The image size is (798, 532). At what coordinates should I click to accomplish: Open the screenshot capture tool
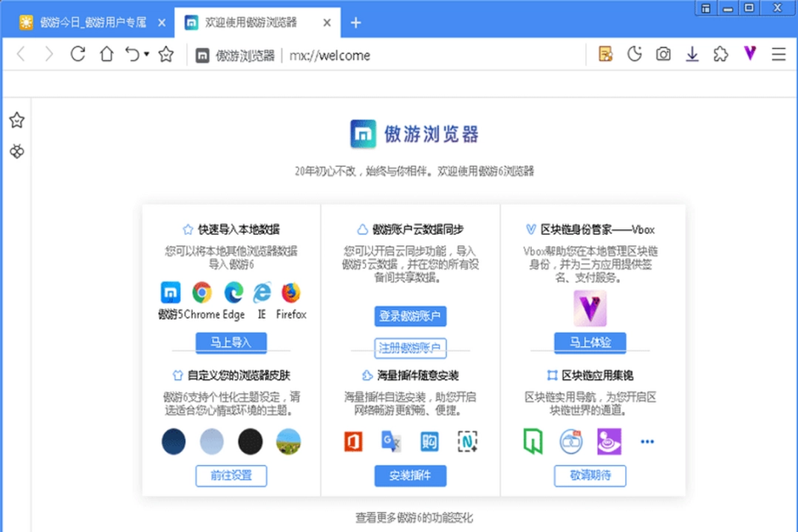click(x=663, y=54)
